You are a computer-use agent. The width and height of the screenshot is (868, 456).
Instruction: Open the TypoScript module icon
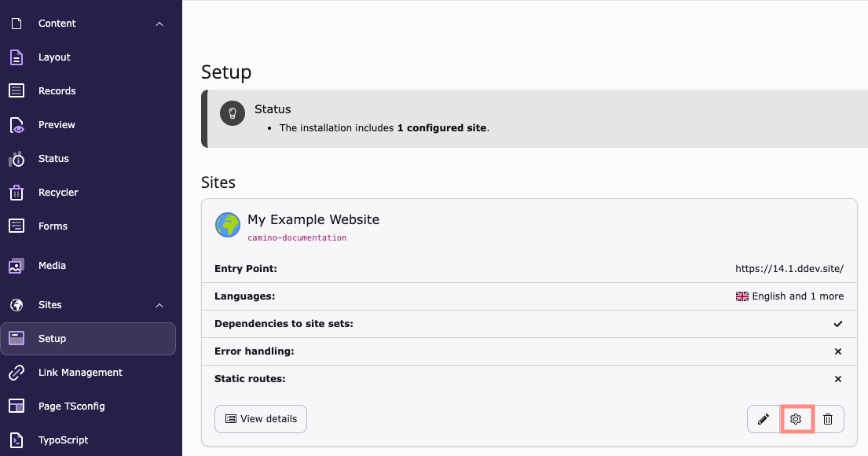[x=16, y=439]
